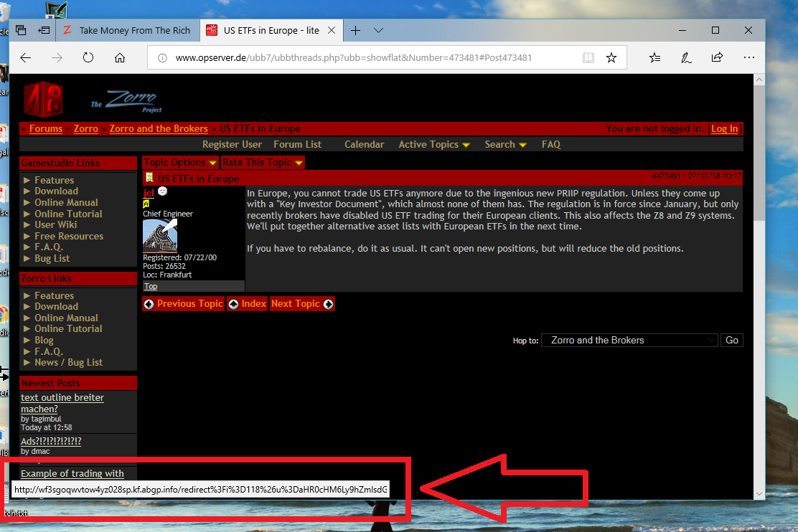Open Zorro Links Online Manual
Screen dimensions: 798x532
66,318
